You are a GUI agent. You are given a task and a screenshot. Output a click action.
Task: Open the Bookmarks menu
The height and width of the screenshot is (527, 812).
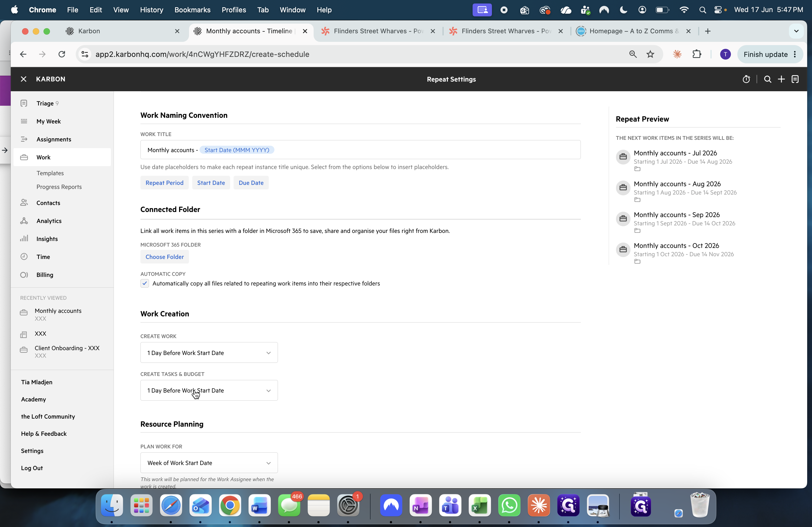tap(193, 10)
